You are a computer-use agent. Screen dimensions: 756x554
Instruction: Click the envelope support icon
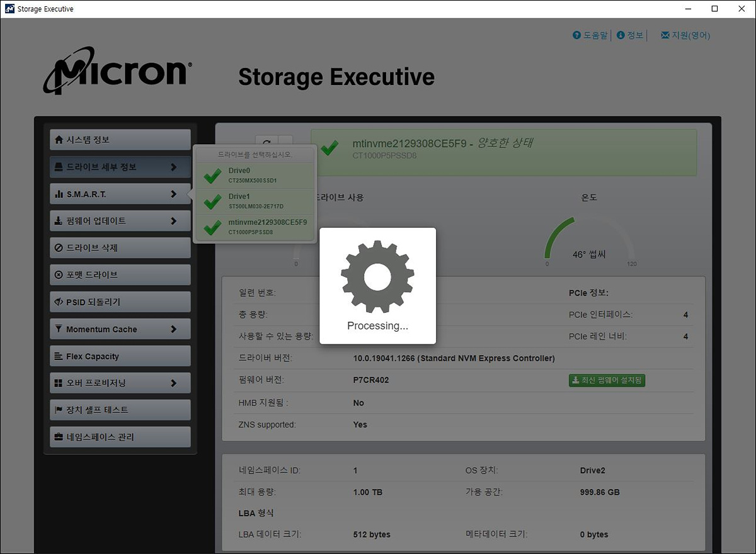[665, 35]
